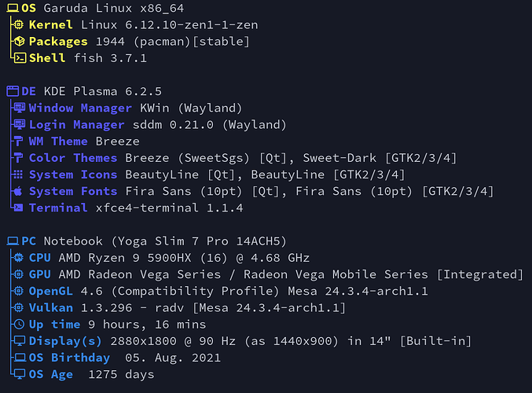The width and height of the screenshot is (532, 393).
Task: Click the paint roller icon beside WM Theme
Action: pos(18,141)
